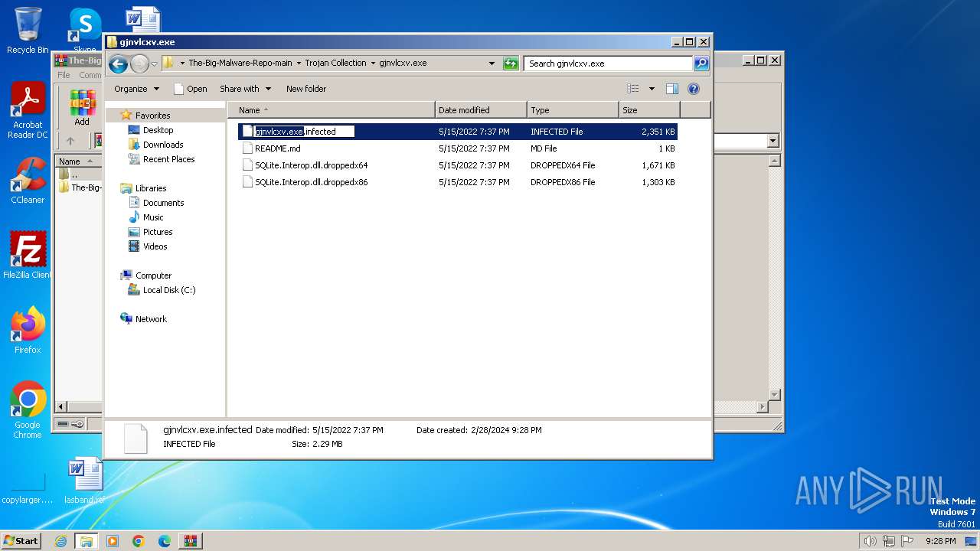Open Google Chrome desktop icon
Screen dimensions: 980x551
[28, 409]
